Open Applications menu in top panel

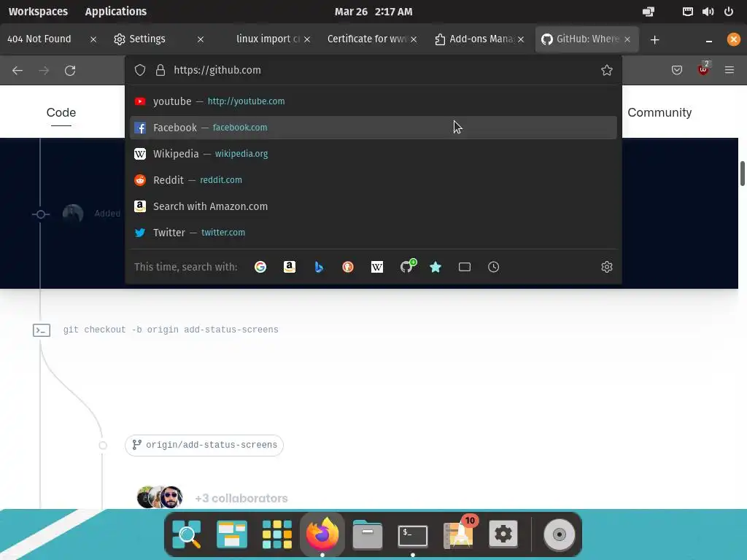coord(116,12)
